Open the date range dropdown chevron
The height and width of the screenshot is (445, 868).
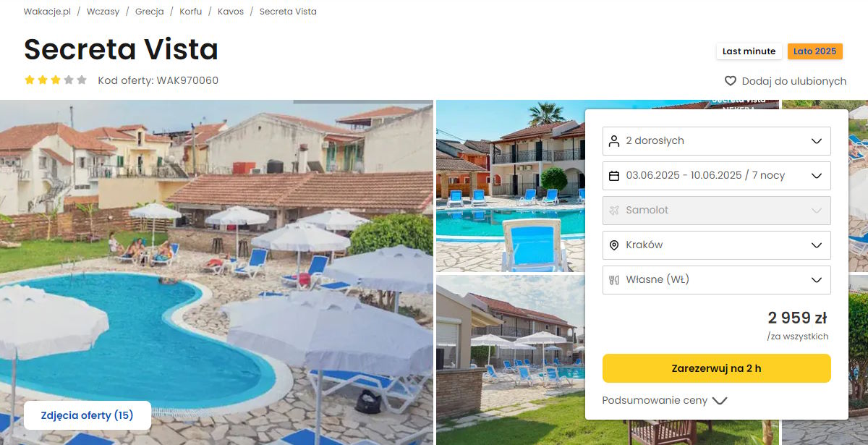[817, 175]
